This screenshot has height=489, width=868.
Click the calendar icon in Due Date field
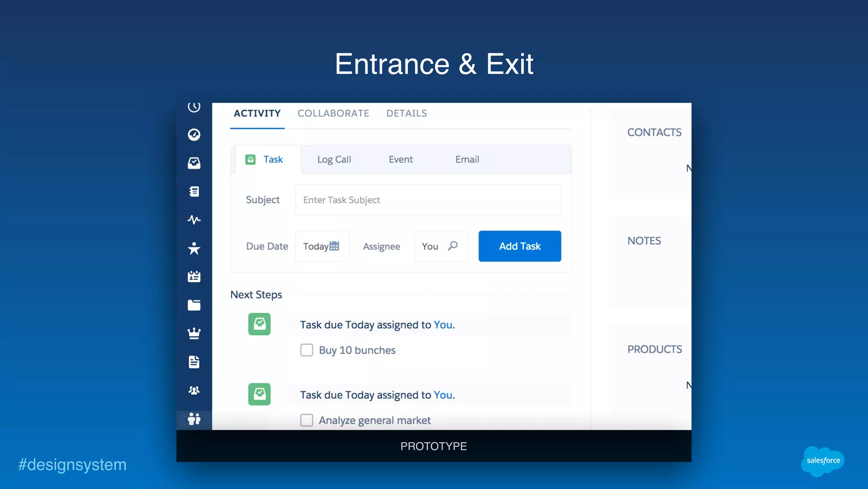(x=334, y=246)
